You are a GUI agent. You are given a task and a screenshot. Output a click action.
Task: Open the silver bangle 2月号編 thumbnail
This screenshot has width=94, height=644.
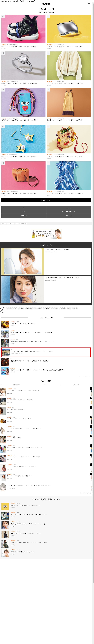click(x=69, y=29)
